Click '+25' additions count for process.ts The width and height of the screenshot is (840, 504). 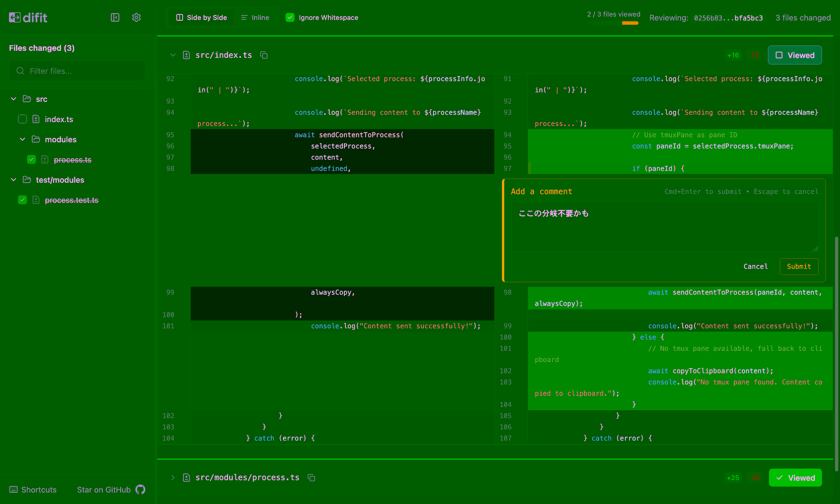733,478
